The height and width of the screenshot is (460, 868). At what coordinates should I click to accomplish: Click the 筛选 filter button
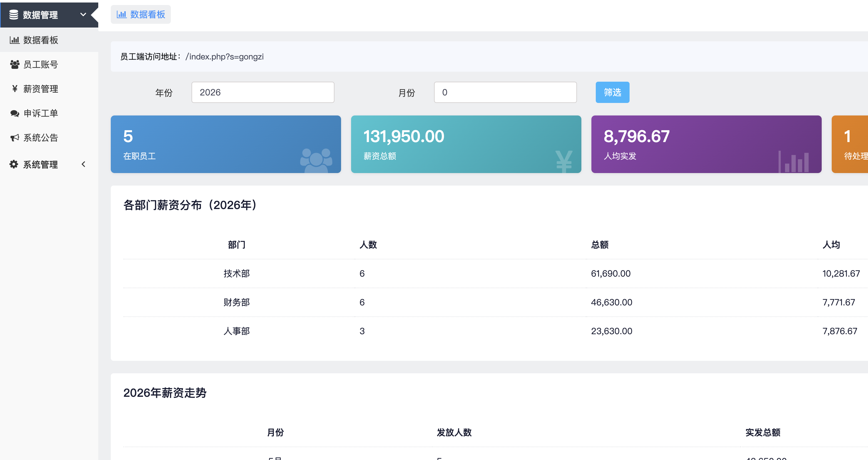[612, 92]
